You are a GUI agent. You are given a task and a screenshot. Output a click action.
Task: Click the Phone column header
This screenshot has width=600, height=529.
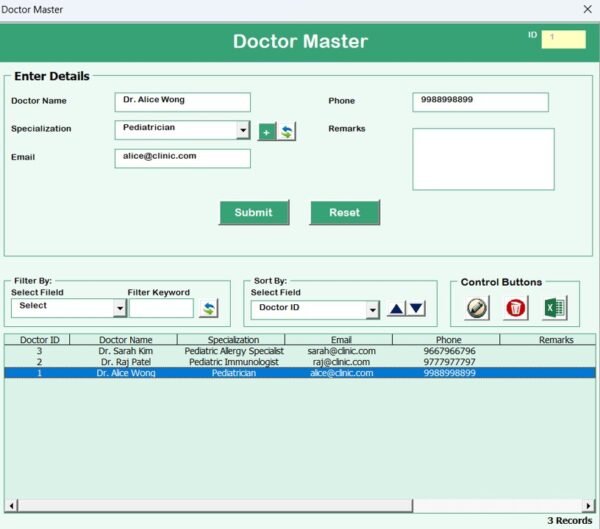tap(446, 340)
